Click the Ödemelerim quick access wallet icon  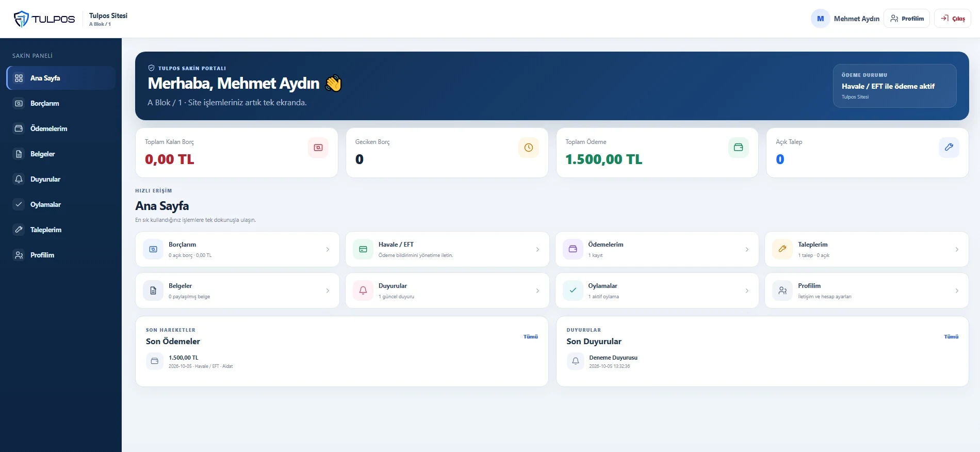(573, 249)
